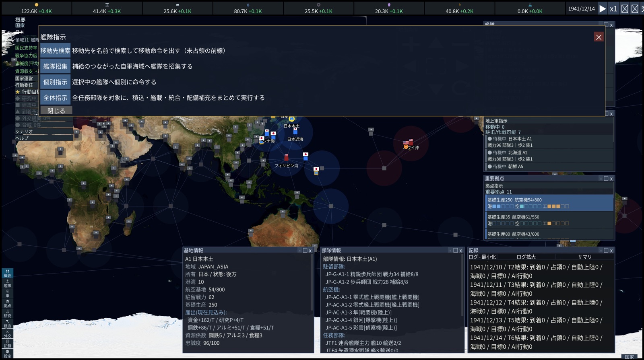The height and width of the screenshot is (360, 644).
Task: Minimize the 重要拠点 panel
Action: tap(601, 179)
